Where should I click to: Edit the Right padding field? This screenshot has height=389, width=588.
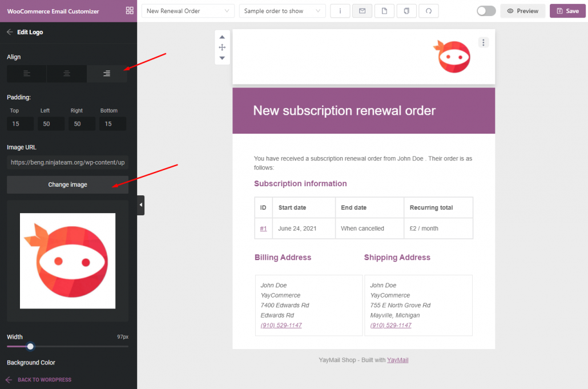pyautogui.click(x=82, y=124)
